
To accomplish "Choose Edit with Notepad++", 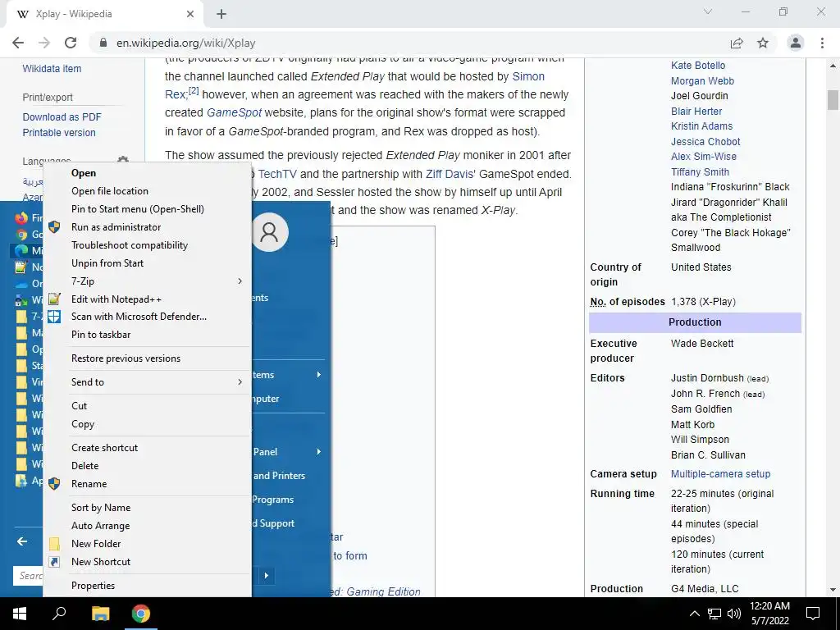I will coord(148,299).
